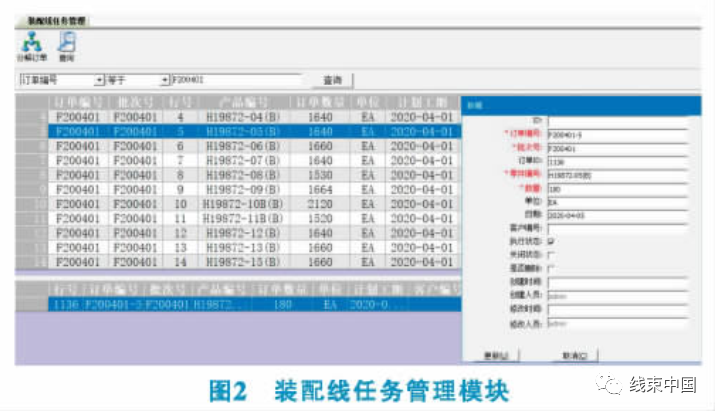
Task: Click the update button in the dialog
Action: tap(497, 355)
